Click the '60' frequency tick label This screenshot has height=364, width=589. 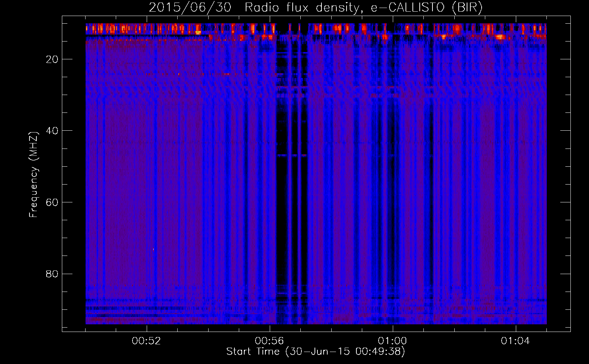(52, 202)
